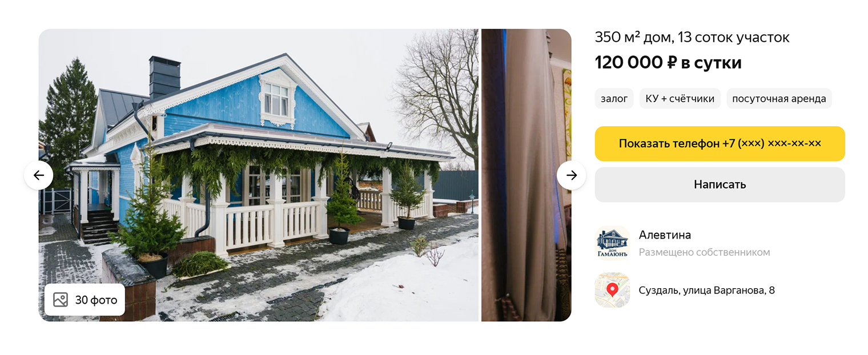Select the залог tag

pos(614,98)
